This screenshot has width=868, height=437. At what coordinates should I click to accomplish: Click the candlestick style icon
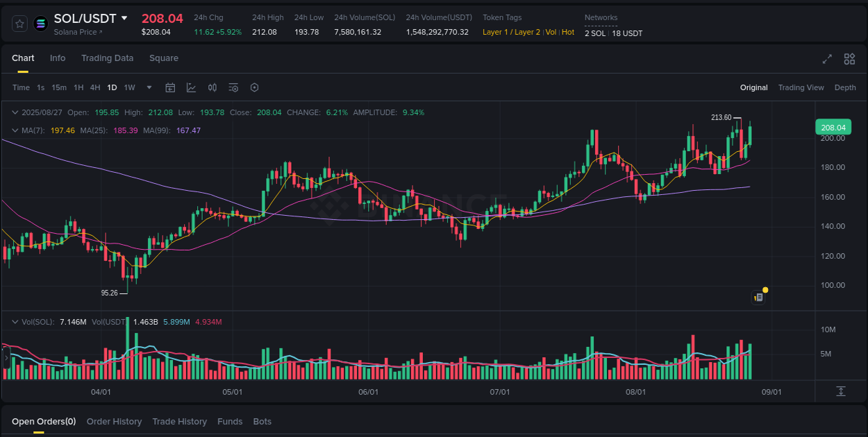pyautogui.click(x=212, y=87)
